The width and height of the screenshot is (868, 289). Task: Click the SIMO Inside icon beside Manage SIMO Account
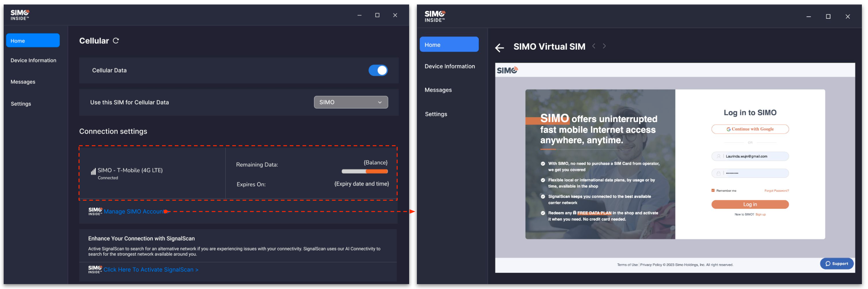pos(95,211)
